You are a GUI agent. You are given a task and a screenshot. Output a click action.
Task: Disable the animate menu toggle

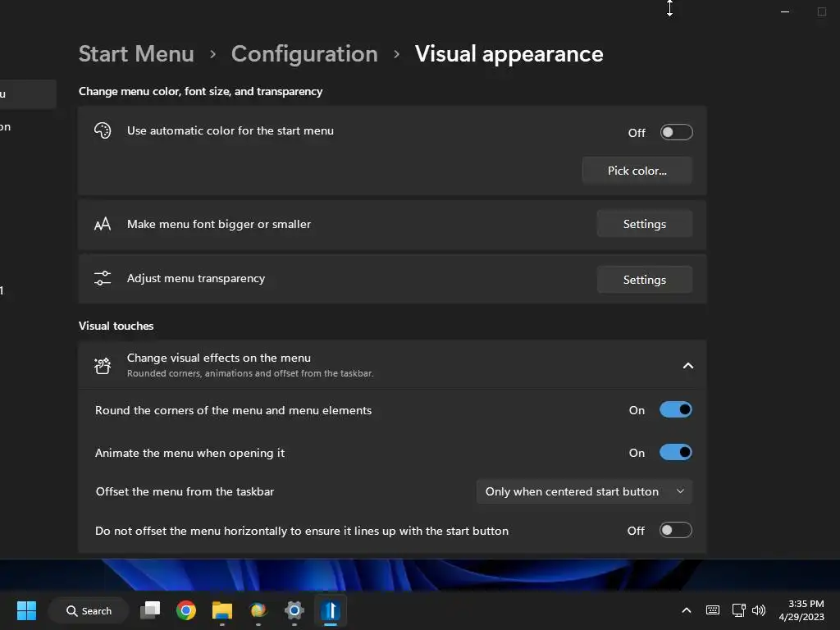point(676,453)
